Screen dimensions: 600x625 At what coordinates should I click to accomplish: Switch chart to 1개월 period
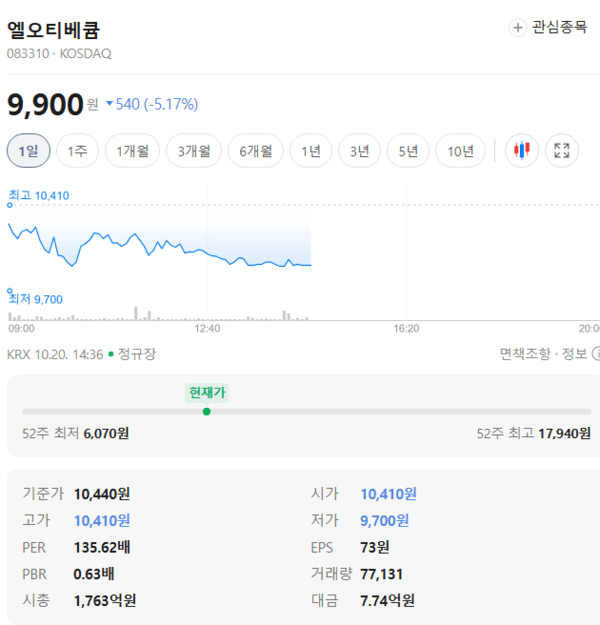[x=132, y=151]
